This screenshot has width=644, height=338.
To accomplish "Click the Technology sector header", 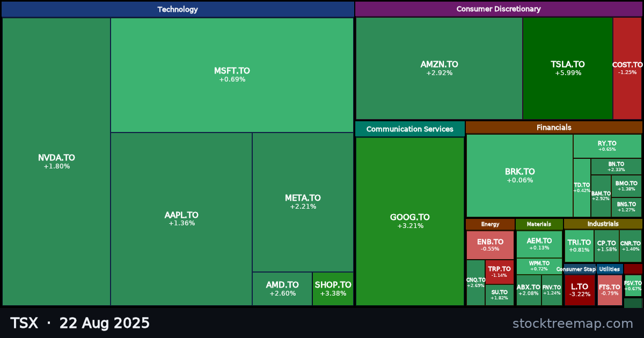I will [178, 9].
